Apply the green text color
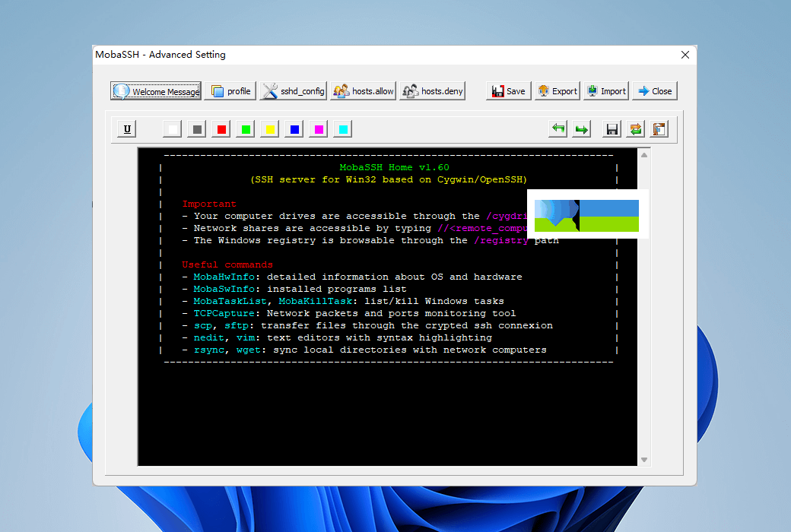 tap(246, 129)
